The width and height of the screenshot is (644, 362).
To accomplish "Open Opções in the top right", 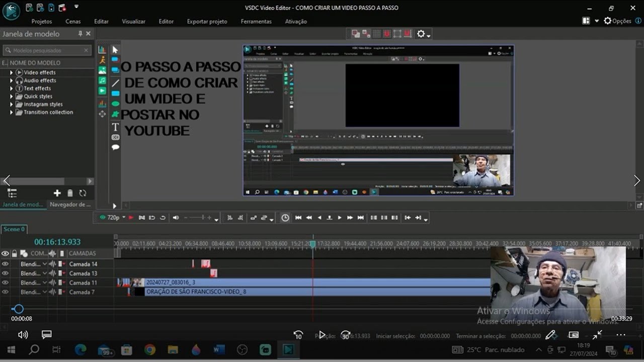I will point(617,21).
